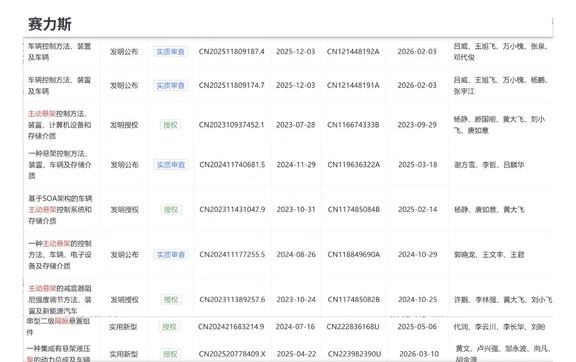
Task: Click publication number CN118849690A
Action: pyautogui.click(x=354, y=255)
